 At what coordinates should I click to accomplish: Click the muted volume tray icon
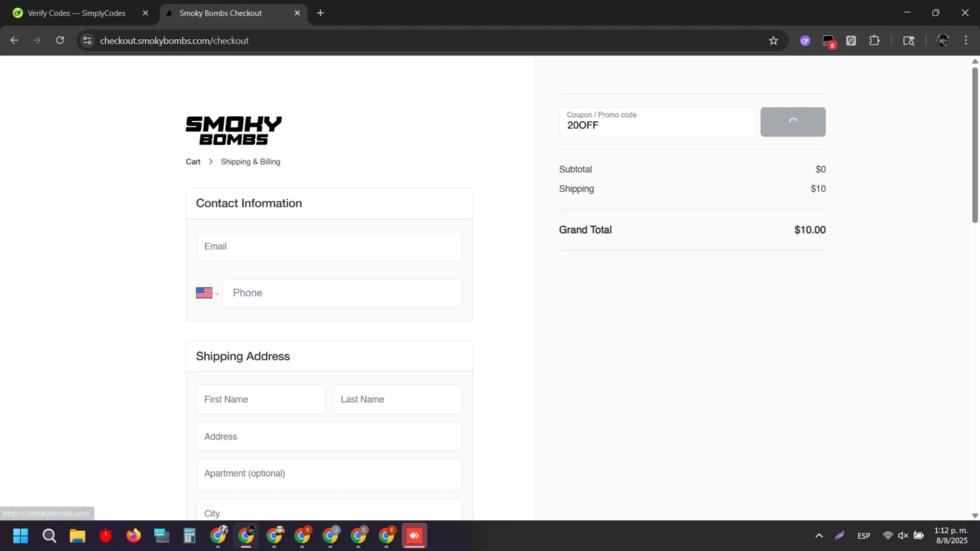point(903,536)
